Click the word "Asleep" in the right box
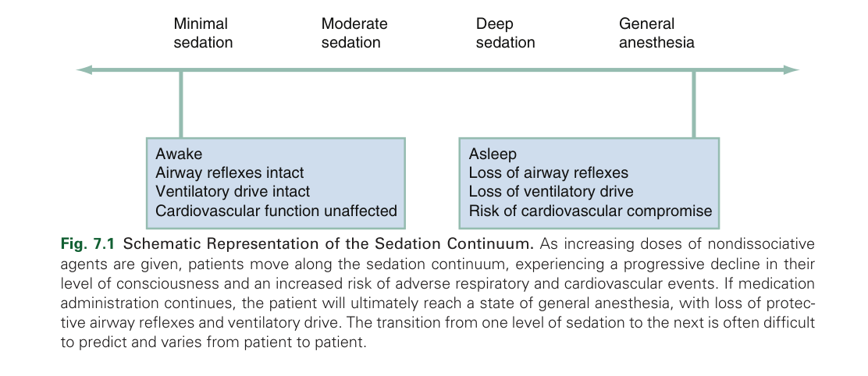Screen dimensions: 868x376 [x=493, y=154]
